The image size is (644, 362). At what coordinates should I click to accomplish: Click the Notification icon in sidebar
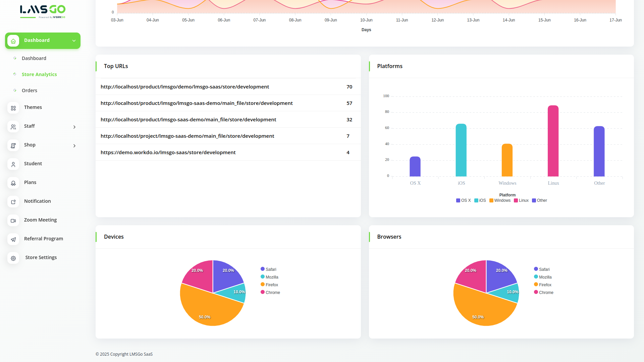tap(13, 202)
